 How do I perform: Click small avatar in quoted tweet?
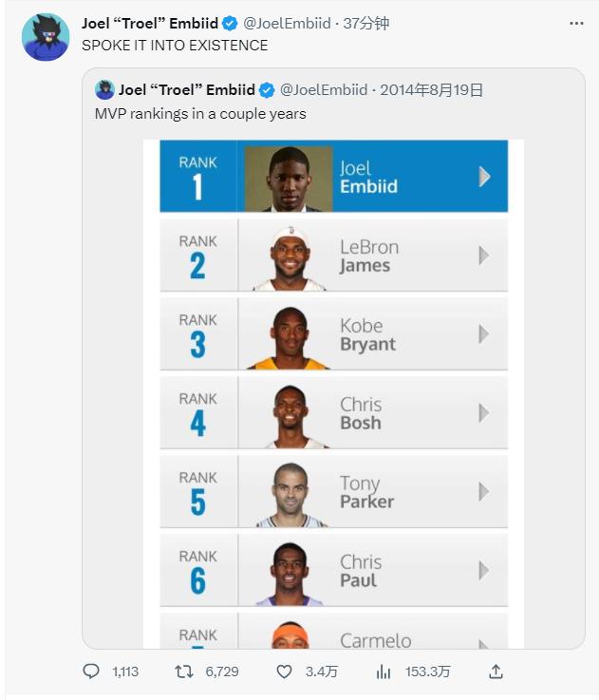click(x=104, y=90)
